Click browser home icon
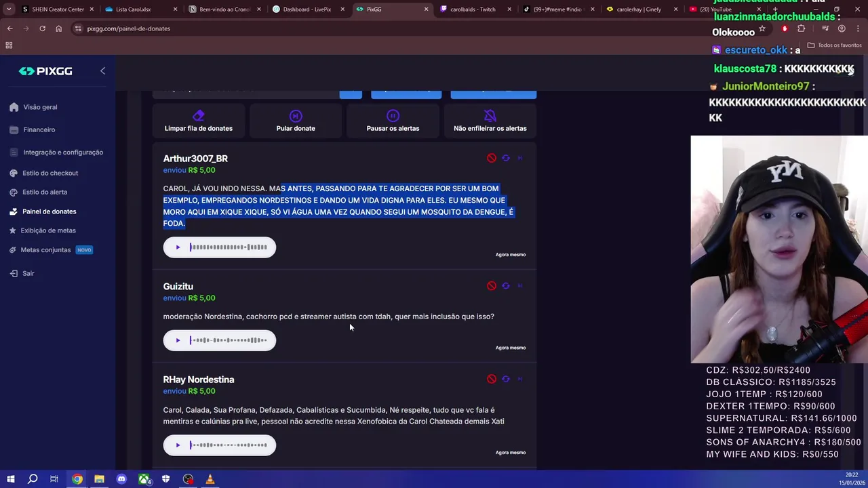 tap(58, 28)
